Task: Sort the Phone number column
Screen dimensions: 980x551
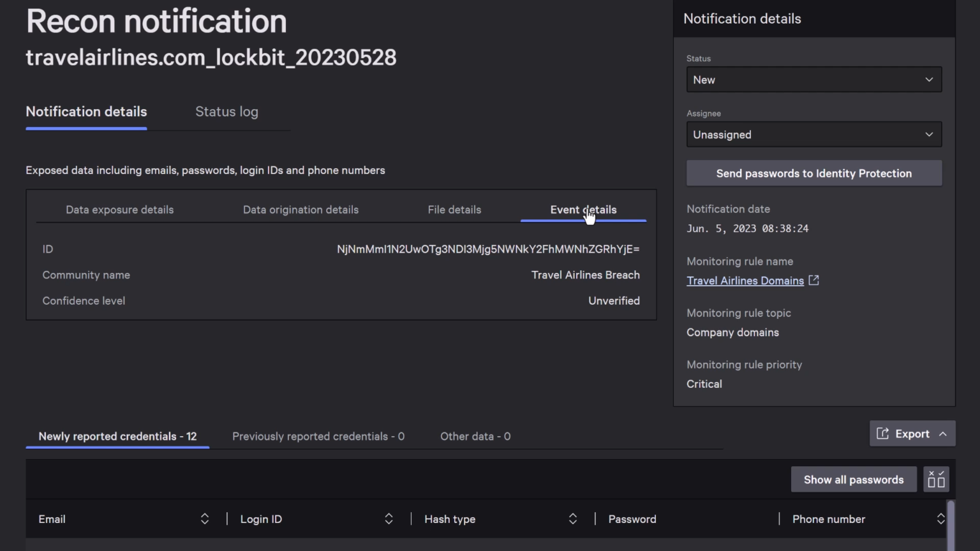Action: click(x=940, y=519)
